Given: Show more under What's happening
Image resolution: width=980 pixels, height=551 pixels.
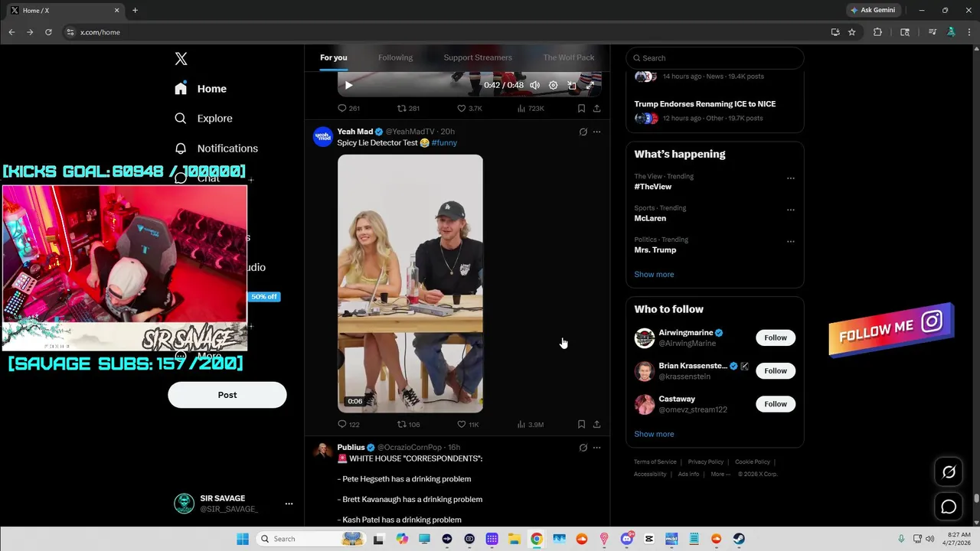Looking at the screenshot, I should click(x=654, y=275).
